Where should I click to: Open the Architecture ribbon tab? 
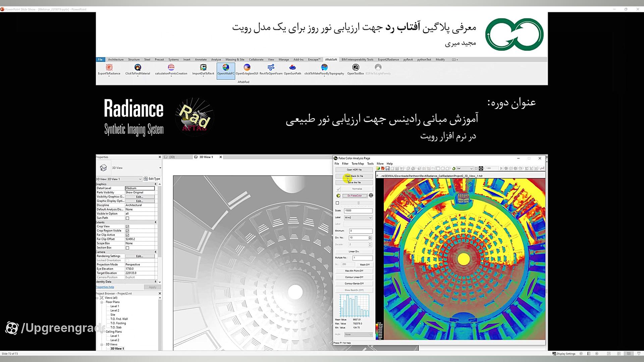116,60
